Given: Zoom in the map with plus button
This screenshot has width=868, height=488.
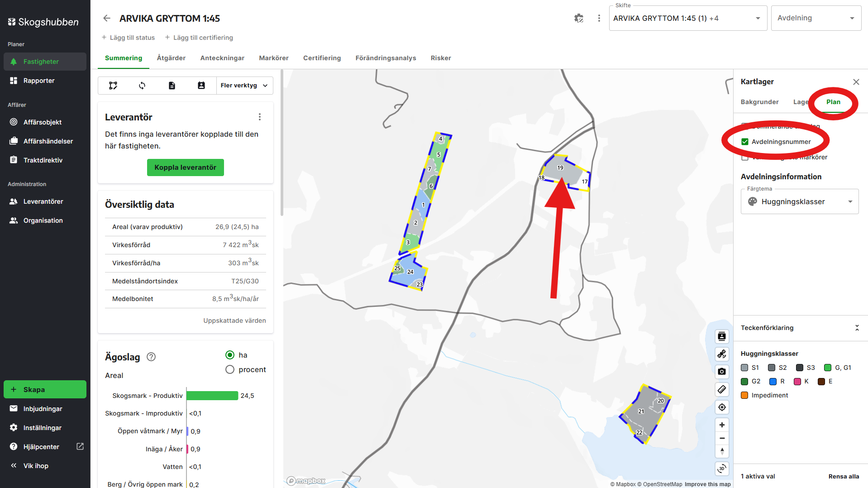Looking at the screenshot, I should point(722,425).
